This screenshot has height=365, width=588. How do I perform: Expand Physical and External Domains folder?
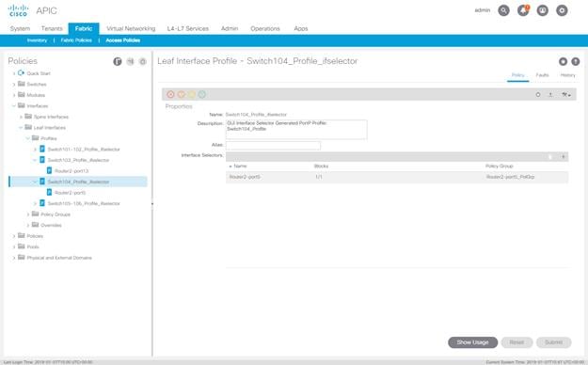[14, 258]
